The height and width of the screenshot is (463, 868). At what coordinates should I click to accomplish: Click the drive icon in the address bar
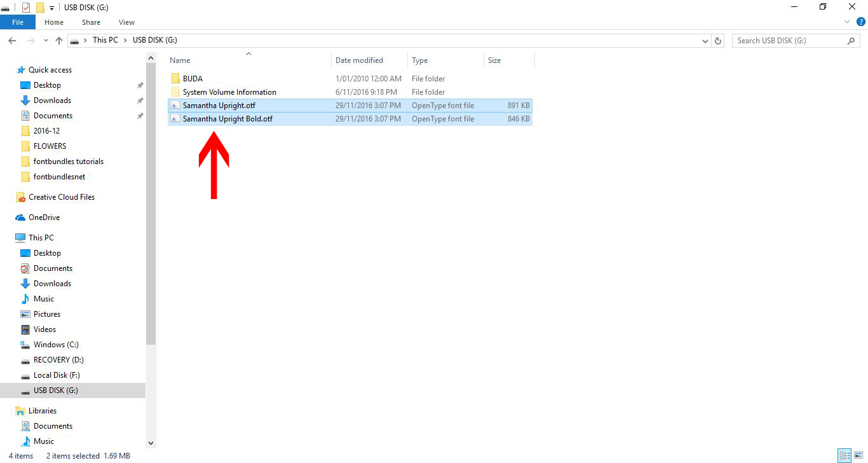coord(75,40)
